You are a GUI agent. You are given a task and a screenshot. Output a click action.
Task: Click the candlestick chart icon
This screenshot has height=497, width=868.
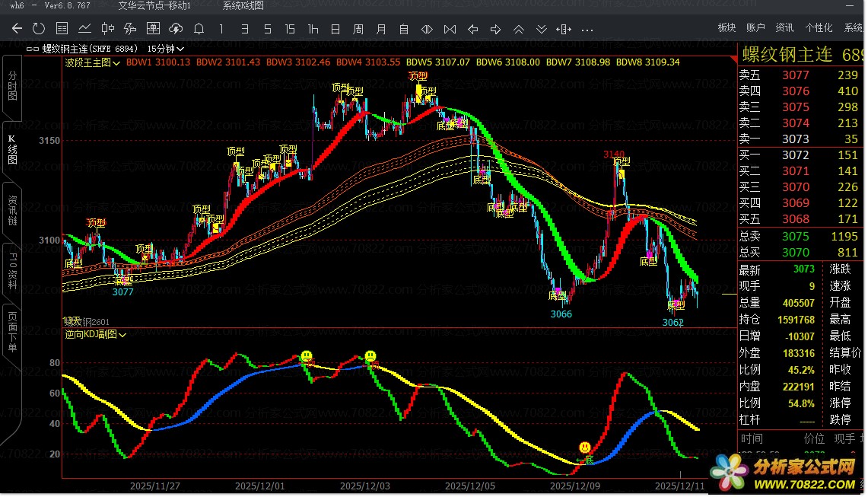pos(107,29)
